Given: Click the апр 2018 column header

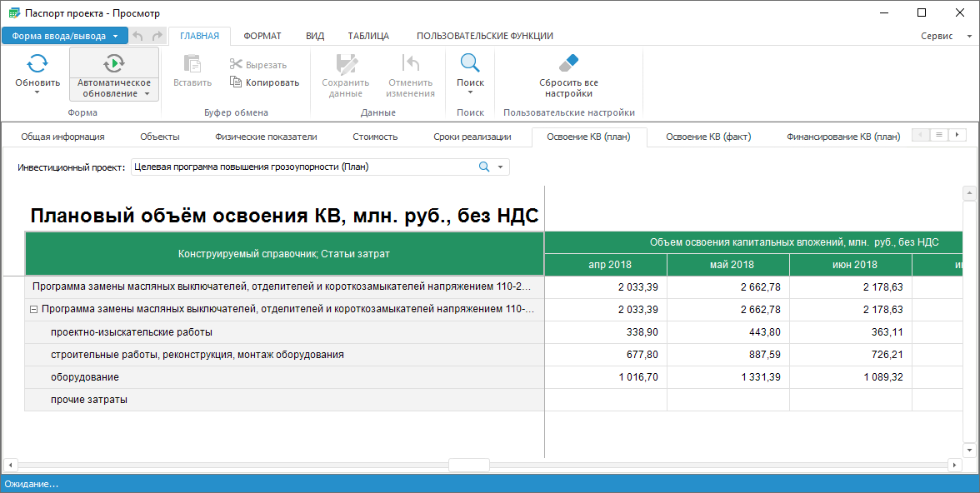Looking at the screenshot, I should pyautogui.click(x=606, y=265).
